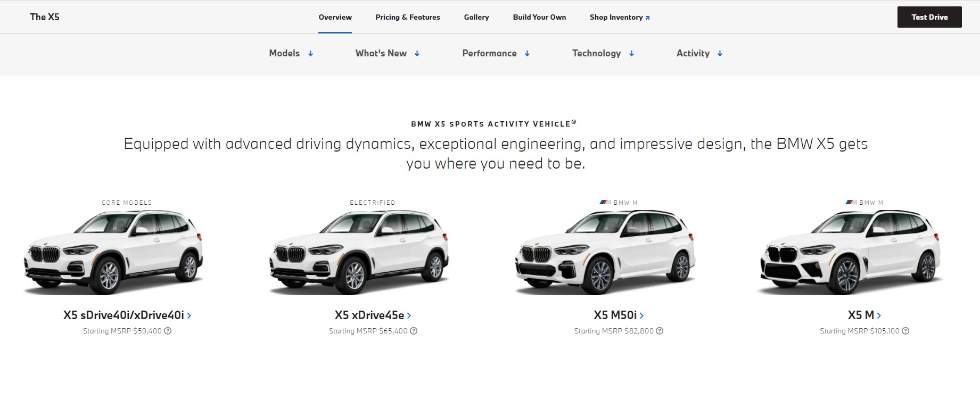Select the X5 sDrive40i/xDrive40i car image

point(113,252)
